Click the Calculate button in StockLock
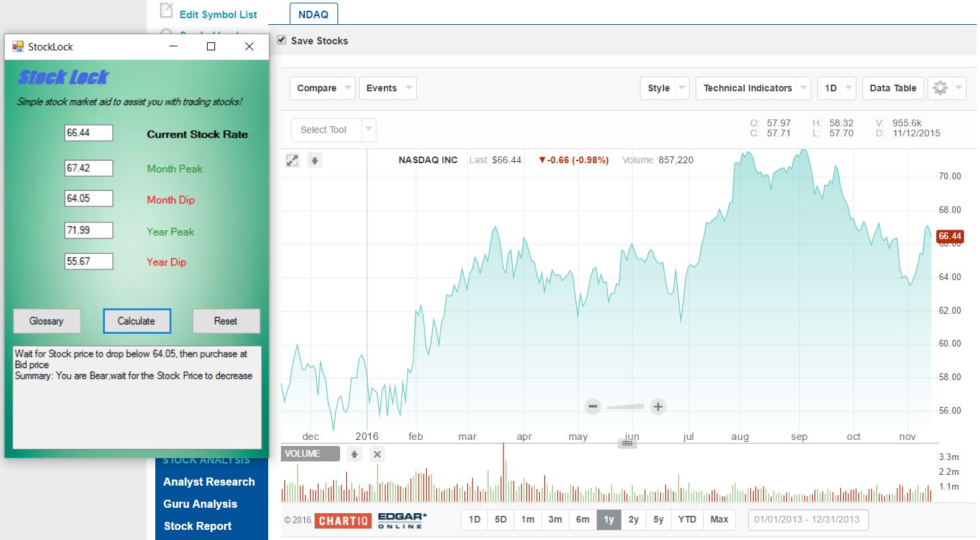This screenshot has width=980, height=540. coord(136,321)
